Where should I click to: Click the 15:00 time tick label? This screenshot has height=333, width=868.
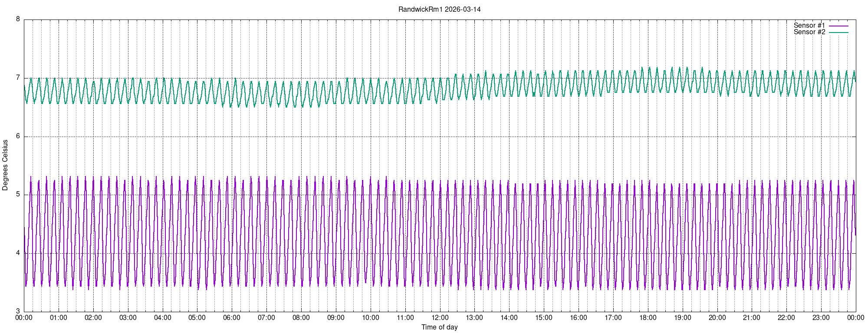click(544, 318)
